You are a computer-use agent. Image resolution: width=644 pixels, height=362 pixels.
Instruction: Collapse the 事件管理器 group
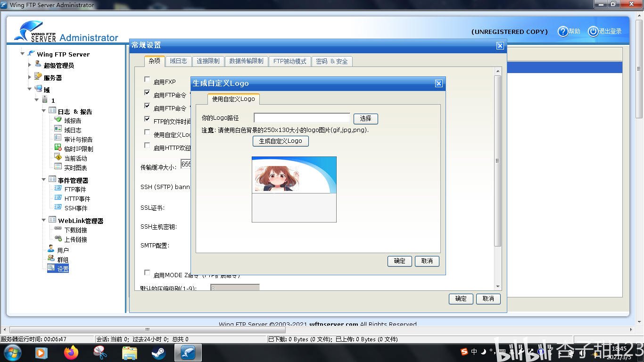44,180
